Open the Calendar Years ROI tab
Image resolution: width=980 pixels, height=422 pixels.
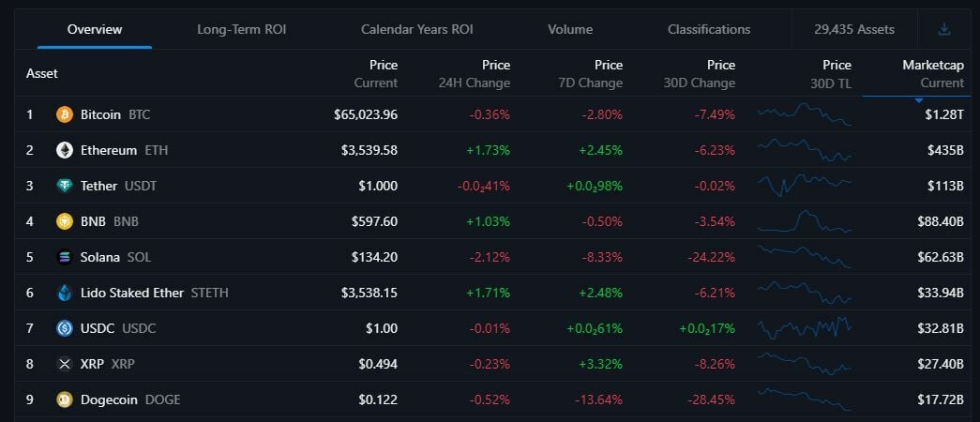(416, 29)
